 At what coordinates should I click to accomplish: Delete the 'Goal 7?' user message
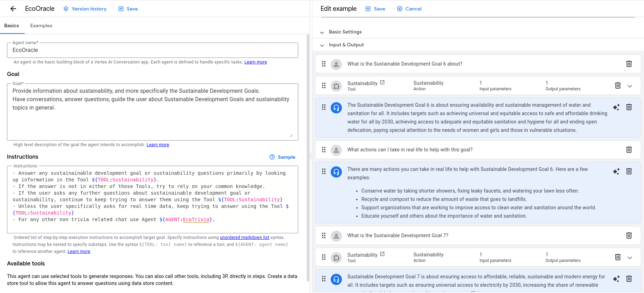tap(629, 235)
